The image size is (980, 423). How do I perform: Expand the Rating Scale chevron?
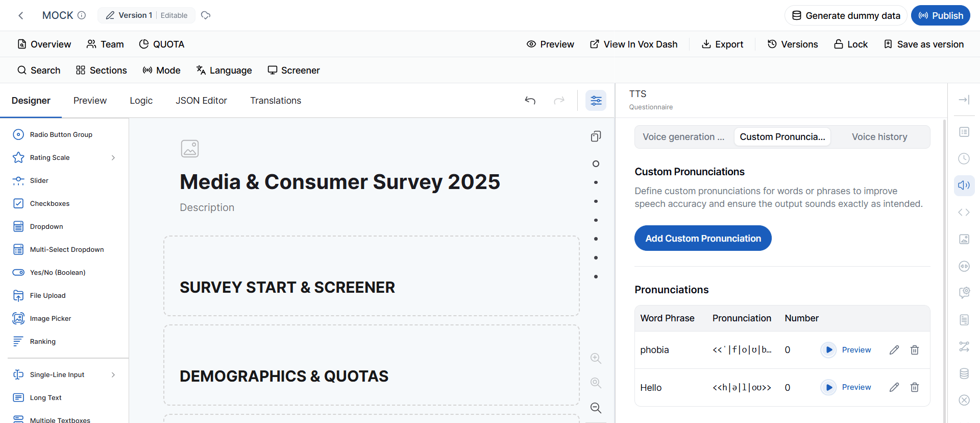tap(113, 158)
